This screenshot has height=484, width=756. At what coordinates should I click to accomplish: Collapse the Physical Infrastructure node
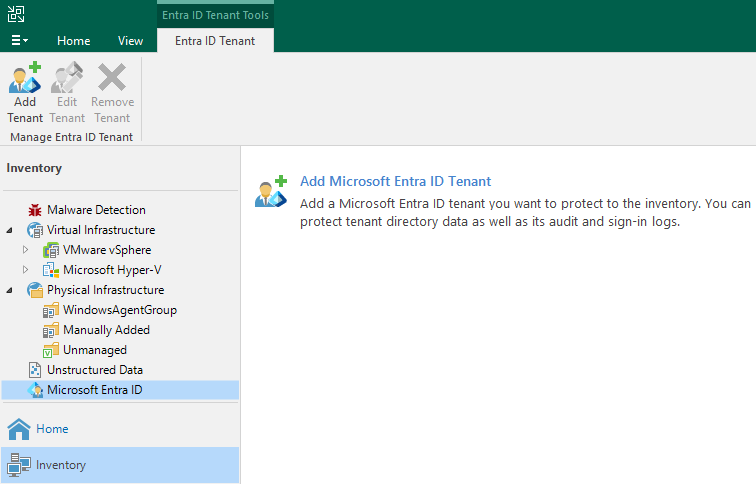click(9, 290)
